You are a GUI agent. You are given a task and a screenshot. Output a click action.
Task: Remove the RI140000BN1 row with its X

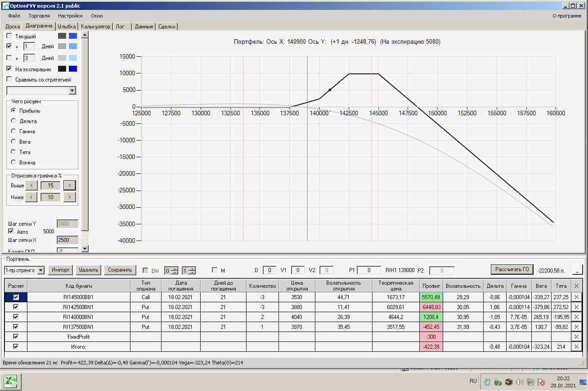pos(576,317)
